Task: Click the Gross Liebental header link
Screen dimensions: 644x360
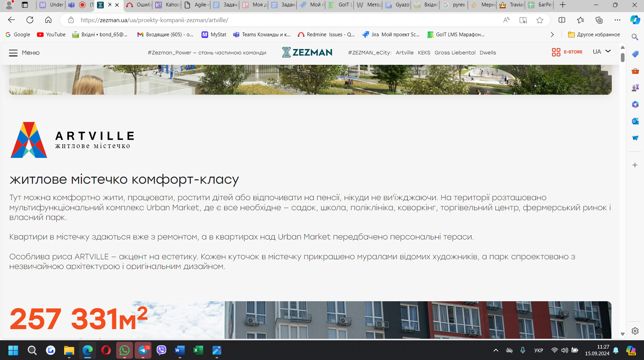Action: pyautogui.click(x=455, y=53)
